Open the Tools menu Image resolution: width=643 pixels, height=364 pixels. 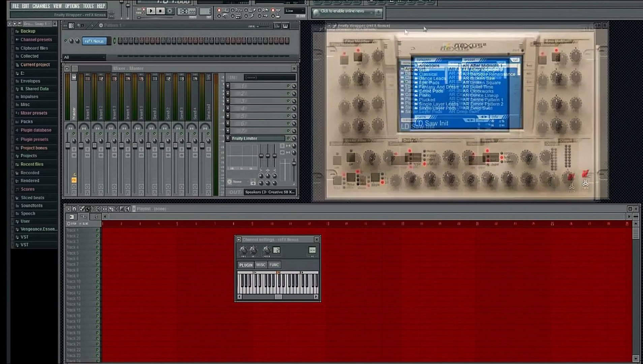(x=88, y=6)
